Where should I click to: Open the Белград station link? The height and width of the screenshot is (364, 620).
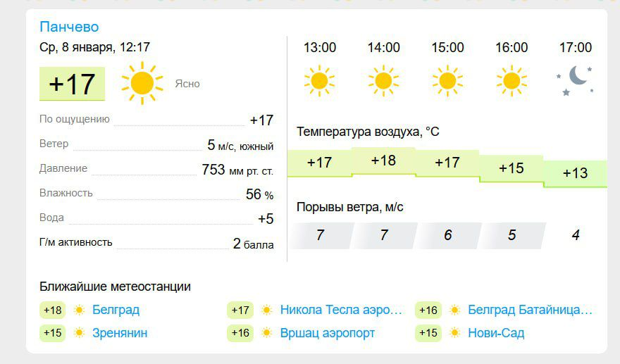pos(116,310)
